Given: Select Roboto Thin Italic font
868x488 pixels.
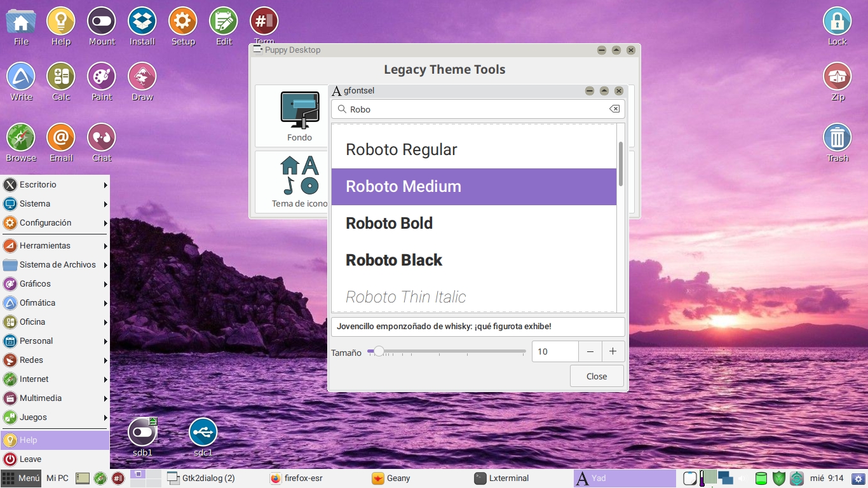Looking at the screenshot, I should (x=474, y=297).
